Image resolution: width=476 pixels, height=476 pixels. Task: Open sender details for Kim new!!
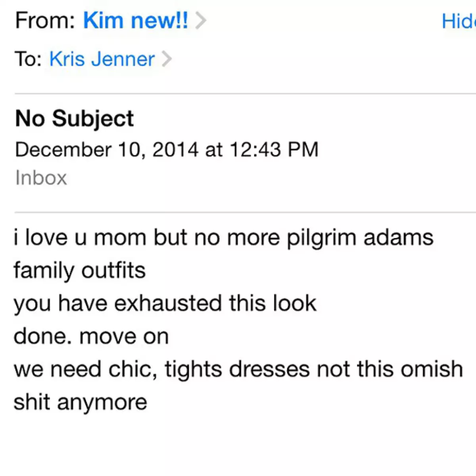(x=135, y=20)
